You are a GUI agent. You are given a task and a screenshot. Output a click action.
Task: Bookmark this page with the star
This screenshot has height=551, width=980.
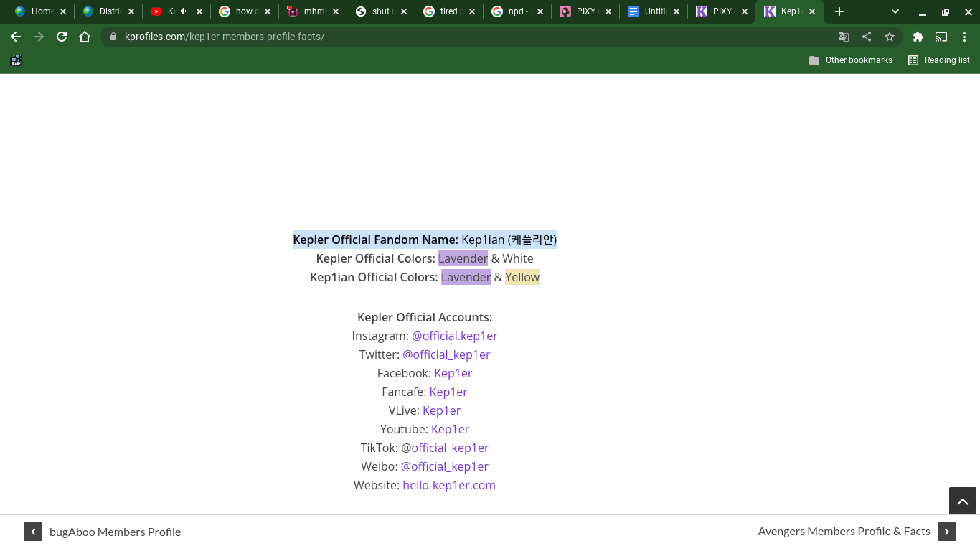890,37
